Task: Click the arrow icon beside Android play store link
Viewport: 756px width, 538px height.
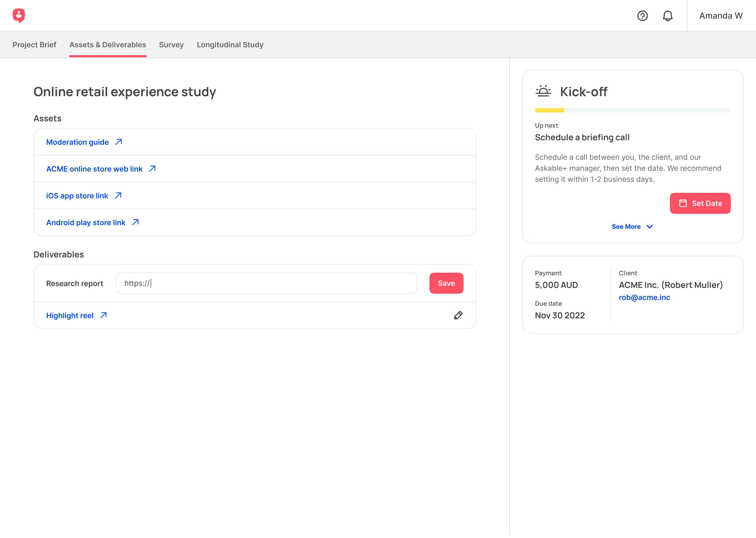Action: 135,222
